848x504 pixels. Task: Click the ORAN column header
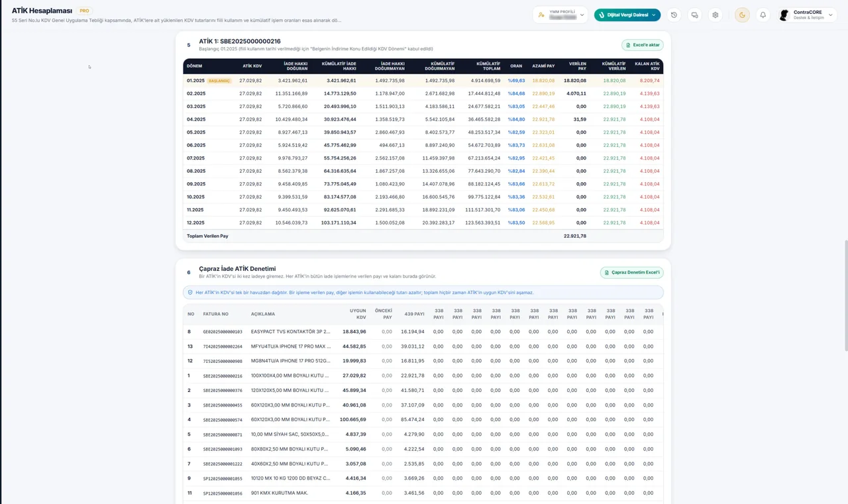[x=516, y=66]
